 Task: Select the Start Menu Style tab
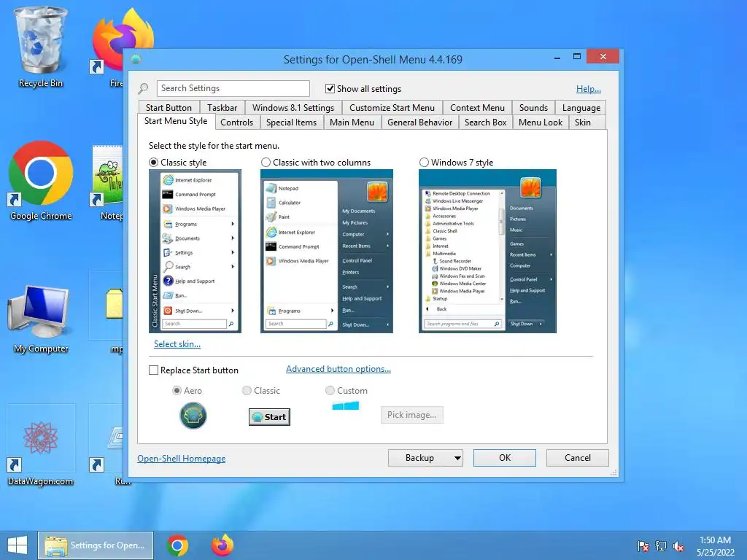tap(176, 122)
